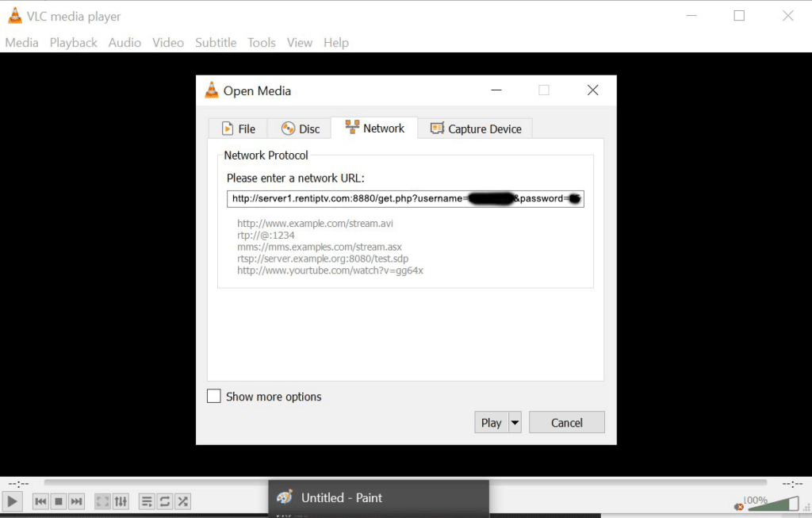Viewport: 812px width, 518px height.
Task: Minimize the VLC media player window
Action: point(691,16)
